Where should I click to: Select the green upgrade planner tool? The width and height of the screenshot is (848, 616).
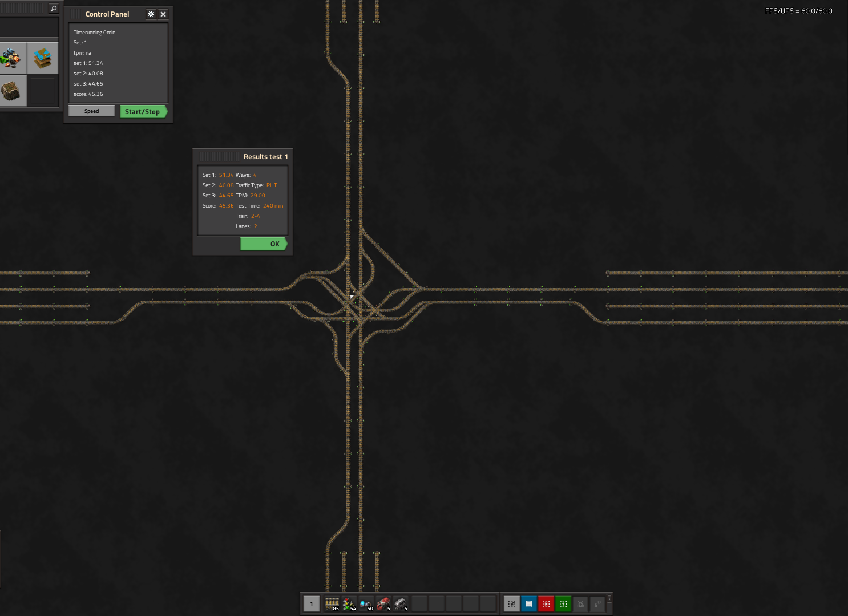(x=563, y=604)
